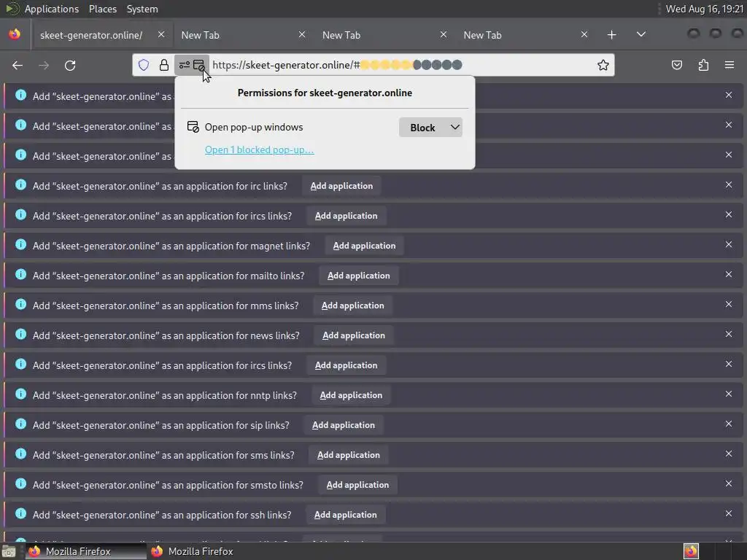Close the last New Tab
747x560 pixels.
point(584,34)
